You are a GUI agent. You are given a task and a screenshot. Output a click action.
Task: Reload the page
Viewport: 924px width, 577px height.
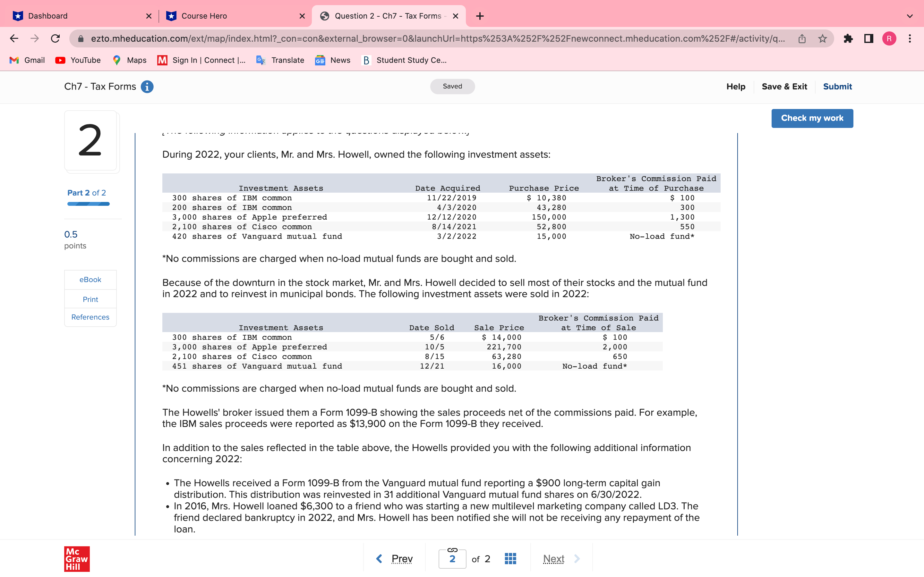(56, 38)
